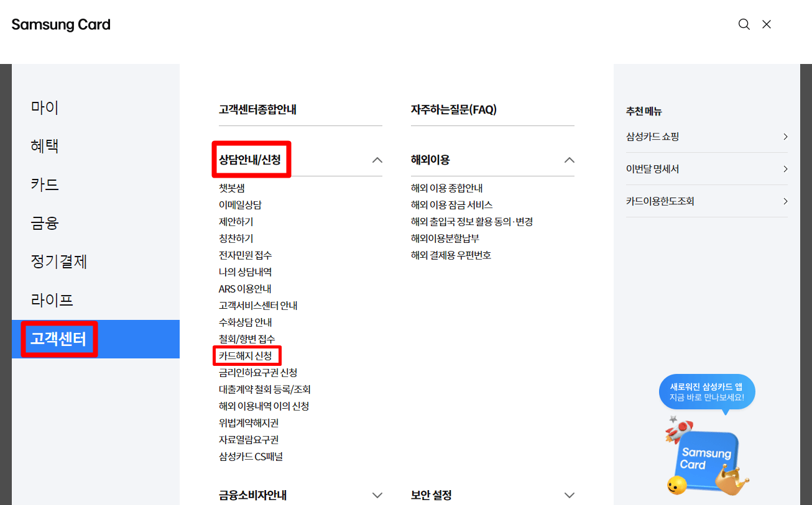Collapse the 상담안내/신청 section

[377, 160]
